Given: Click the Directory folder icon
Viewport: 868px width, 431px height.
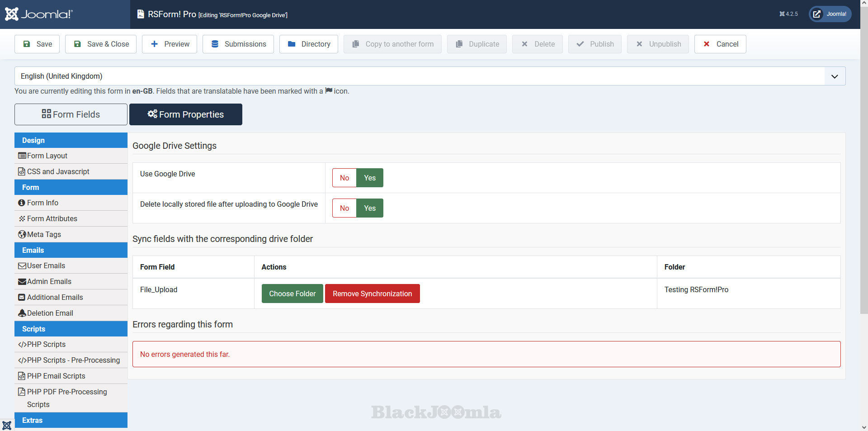Looking at the screenshot, I should point(292,44).
